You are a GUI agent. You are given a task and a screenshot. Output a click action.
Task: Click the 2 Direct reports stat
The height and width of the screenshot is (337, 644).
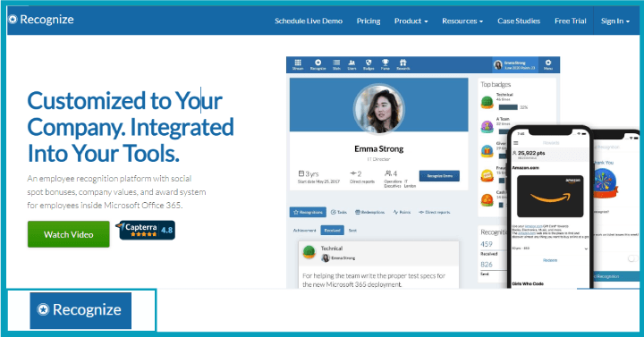pyautogui.click(x=362, y=176)
